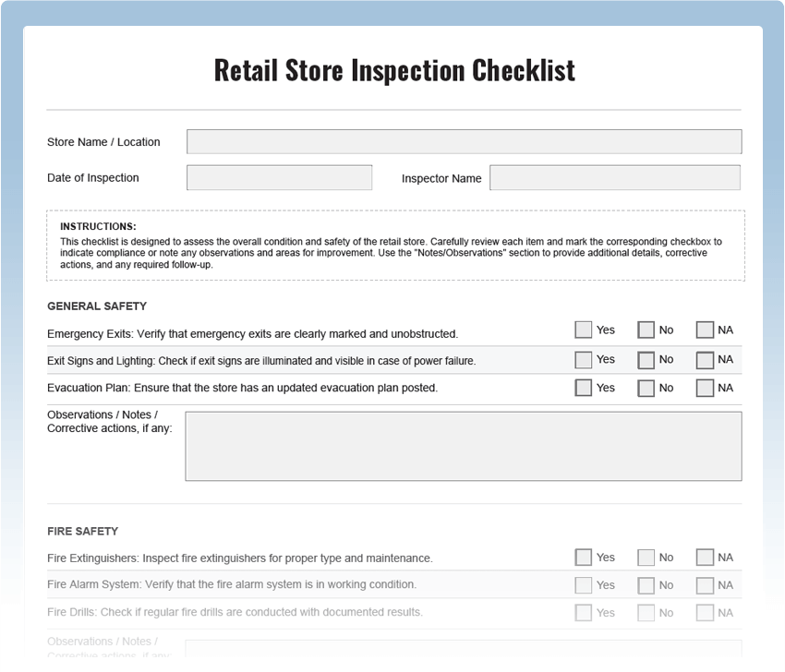This screenshot has width=785, height=672.
Task: Select the Retail Store Inspection Checklist title
Action: point(393,69)
